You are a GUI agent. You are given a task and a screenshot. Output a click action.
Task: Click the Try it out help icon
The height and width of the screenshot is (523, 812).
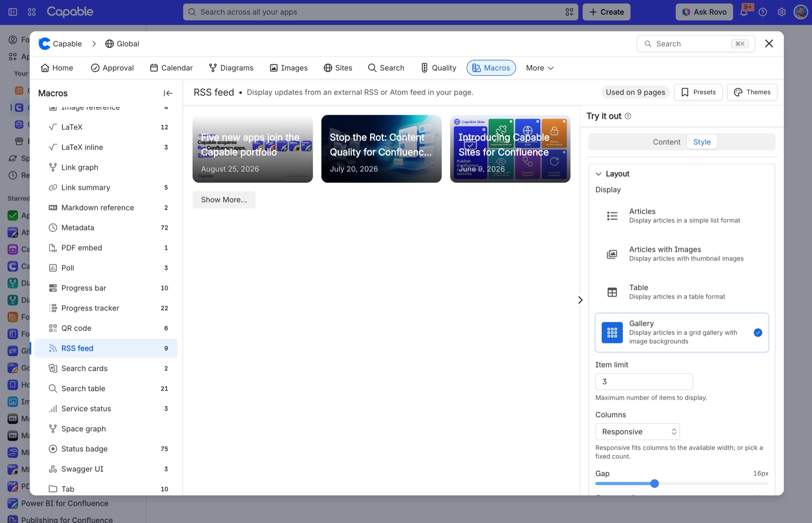628,116
